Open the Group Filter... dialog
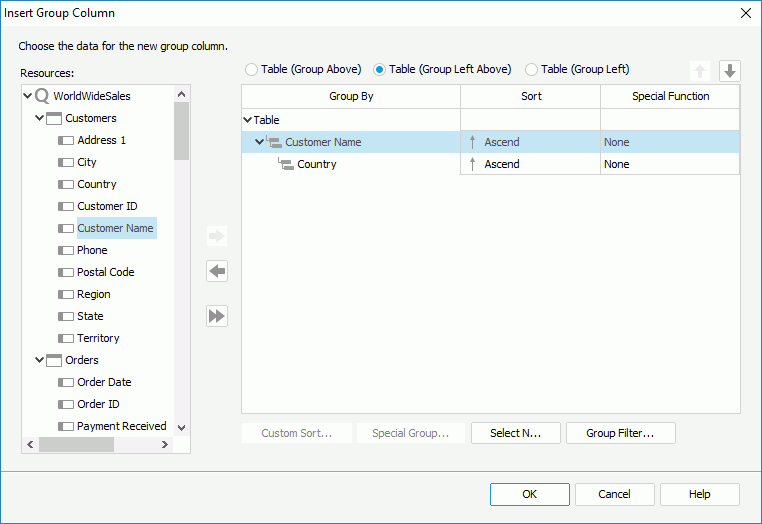 click(621, 433)
